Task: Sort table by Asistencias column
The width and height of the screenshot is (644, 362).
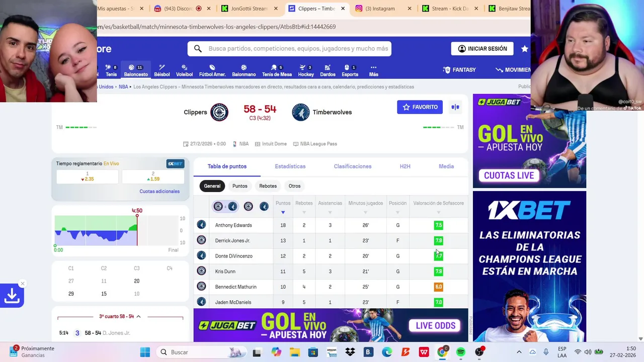Action: [x=330, y=207]
